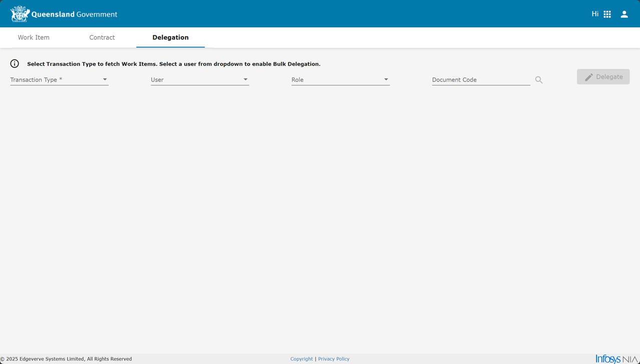The width and height of the screenshot is (640, 364).
Task: Click the Infosys NIA logo
Action: 616,358
